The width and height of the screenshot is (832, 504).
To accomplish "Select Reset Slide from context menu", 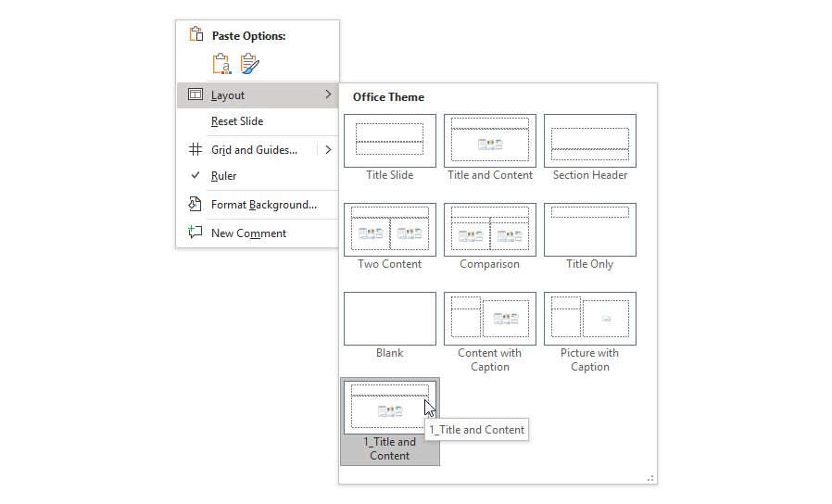I will pyautogui.click(x=237, y=121).
